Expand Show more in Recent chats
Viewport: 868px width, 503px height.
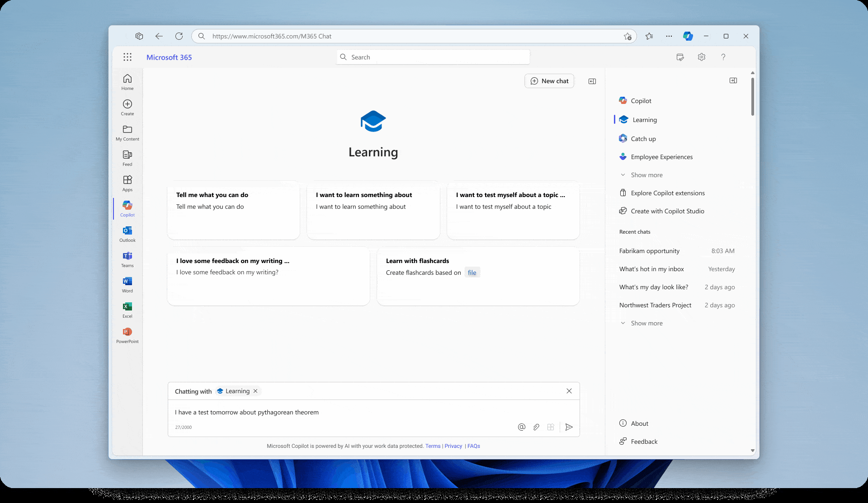pyautogui.click(x=646, y=323)
